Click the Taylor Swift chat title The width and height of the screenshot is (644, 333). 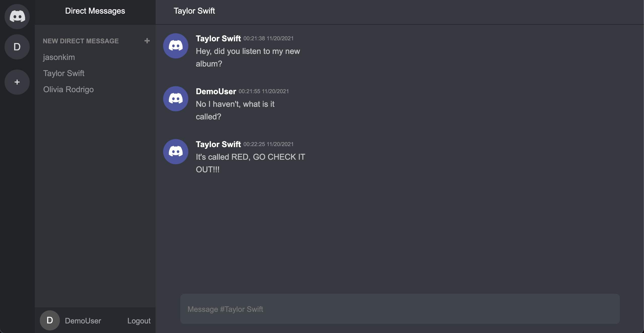point(194,11)
